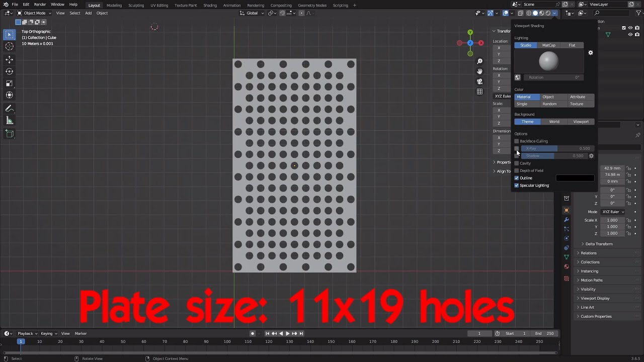Viewport: 644px width, 362px height.
Task: Open Shadow settings gear icon
Action: [591, 156]
